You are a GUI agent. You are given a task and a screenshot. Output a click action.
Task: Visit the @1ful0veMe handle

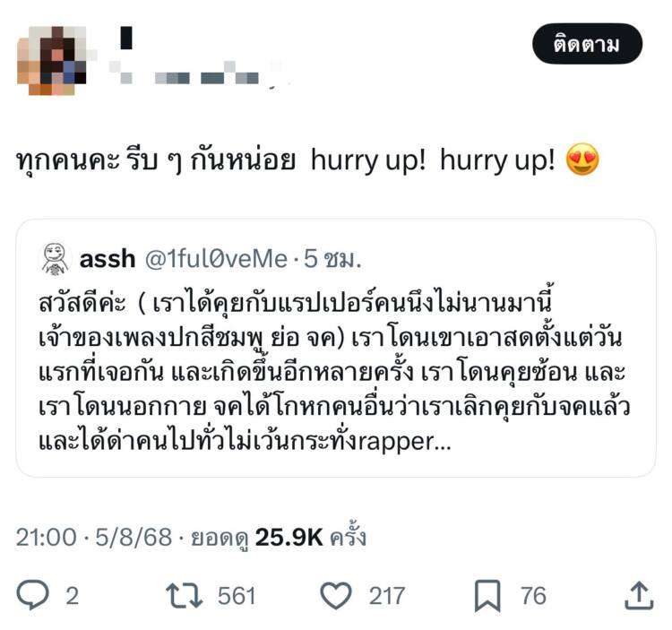coord(216,259)
